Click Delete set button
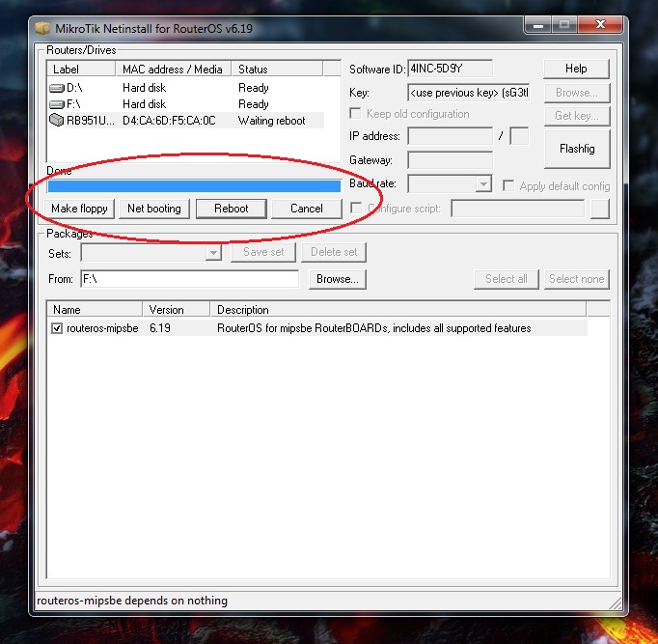The image size is (658, 644). (x=334, y=252)
